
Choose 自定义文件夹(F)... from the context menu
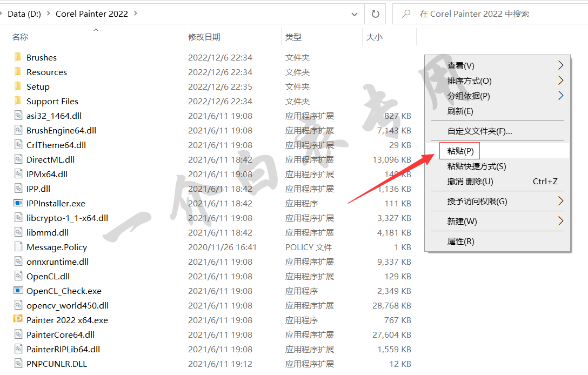498,131
